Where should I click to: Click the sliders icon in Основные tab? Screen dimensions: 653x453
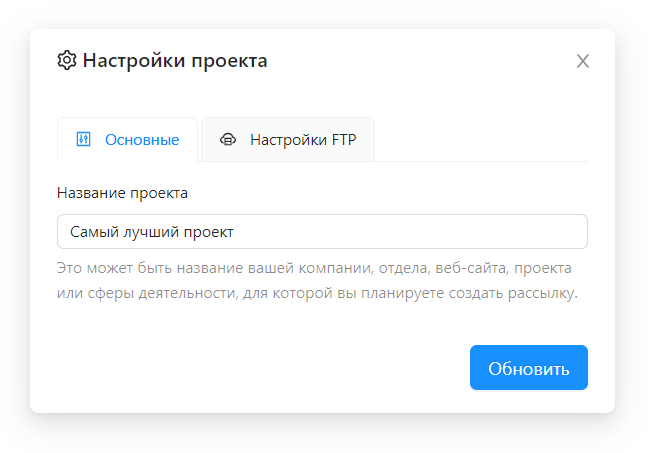(83, 139)
